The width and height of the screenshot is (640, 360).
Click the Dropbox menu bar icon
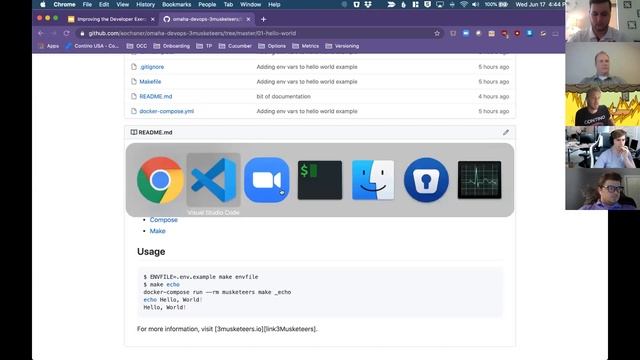pos(368,4)
